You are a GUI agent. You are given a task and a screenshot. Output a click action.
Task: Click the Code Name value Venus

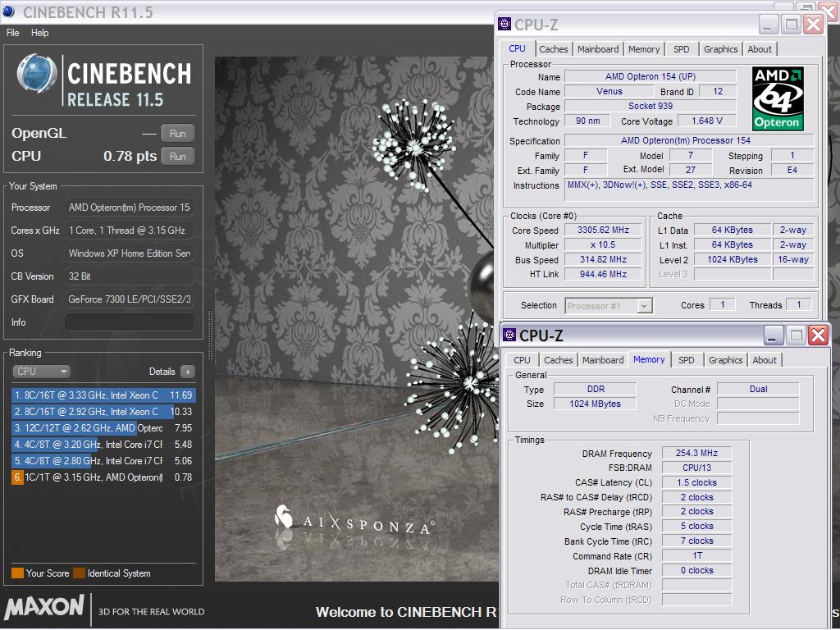click(609, 92)
